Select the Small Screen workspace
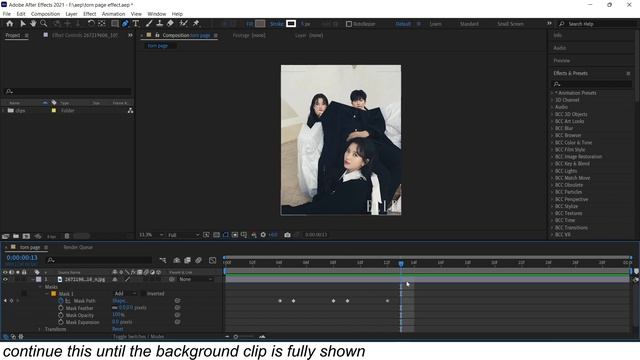640x360 pixels. pyautogui.click(x=510, y=24)
